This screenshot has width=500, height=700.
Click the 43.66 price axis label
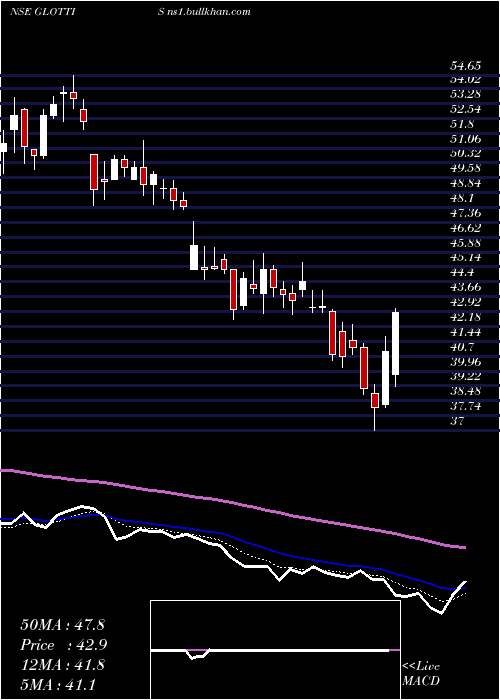(465, 287)
